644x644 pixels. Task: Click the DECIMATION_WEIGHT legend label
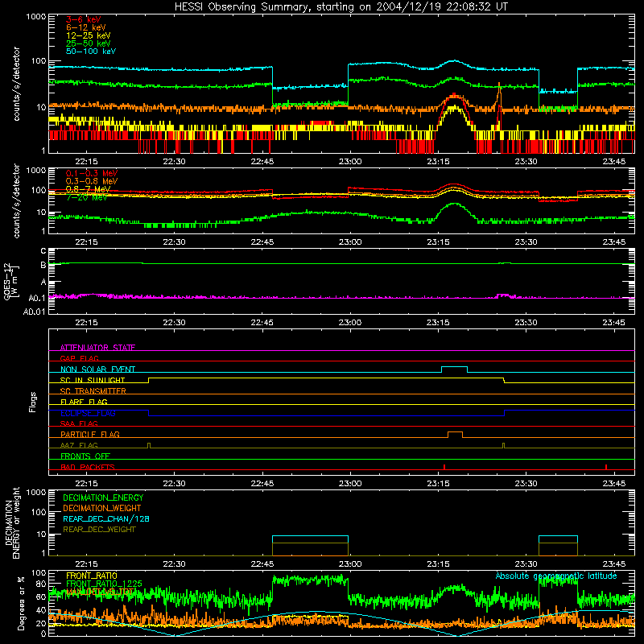(102, 509)
